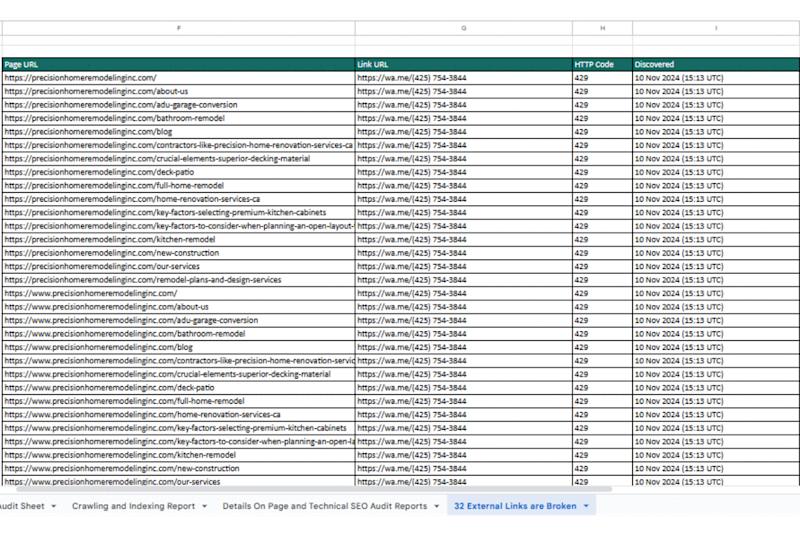Select Discovered date in non-www deck-patio row
800x533 pixels.
tap(716, 172)
